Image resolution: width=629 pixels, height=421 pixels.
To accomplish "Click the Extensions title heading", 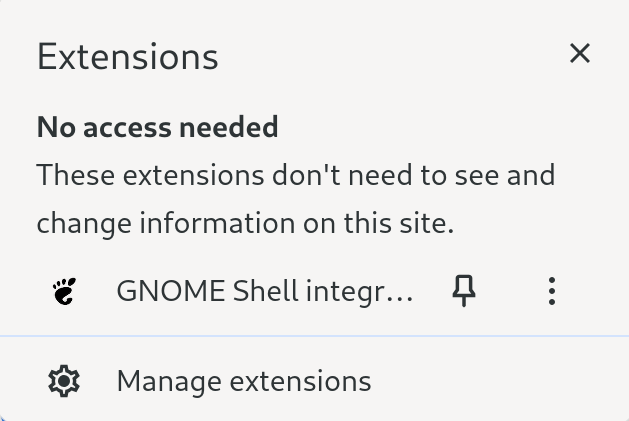I will [127, 57].
